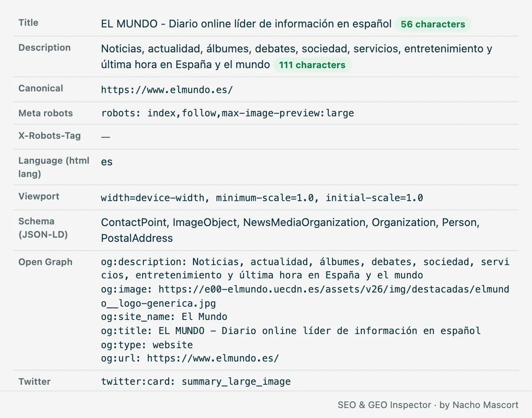This screenshot has height=418, width=532.
Task: Click the "56 characters" title badge
Action: pos(433,24)
